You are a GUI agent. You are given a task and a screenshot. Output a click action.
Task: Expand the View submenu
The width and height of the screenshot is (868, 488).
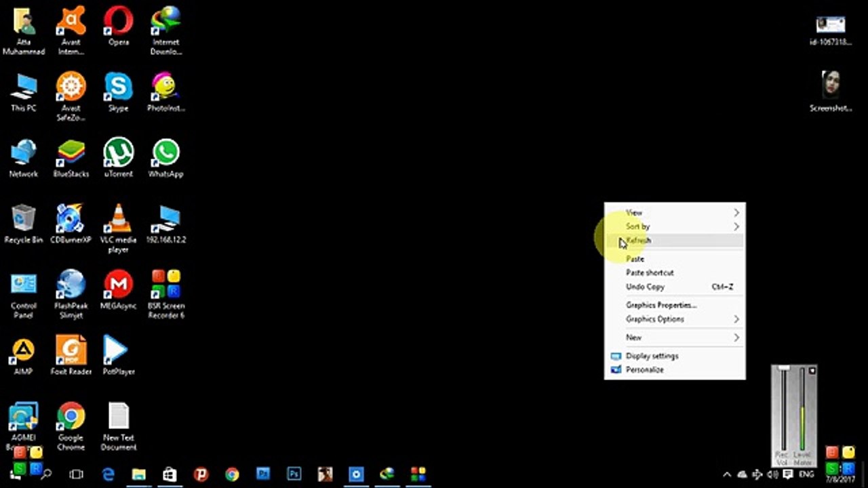pyautogui.click(x=675, y=213)
